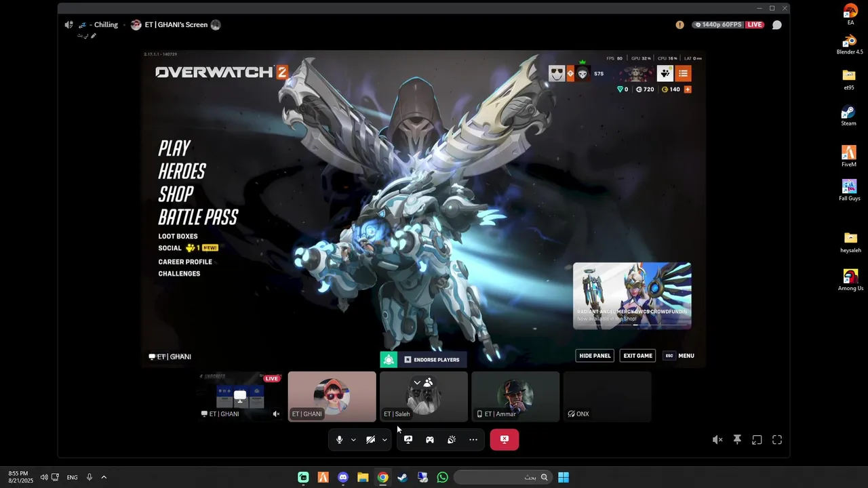Image resolution: width=868 pixels, height=488 pixels.
Task: Click the red LIVE badge in header
Action: (x=755, y=25)
